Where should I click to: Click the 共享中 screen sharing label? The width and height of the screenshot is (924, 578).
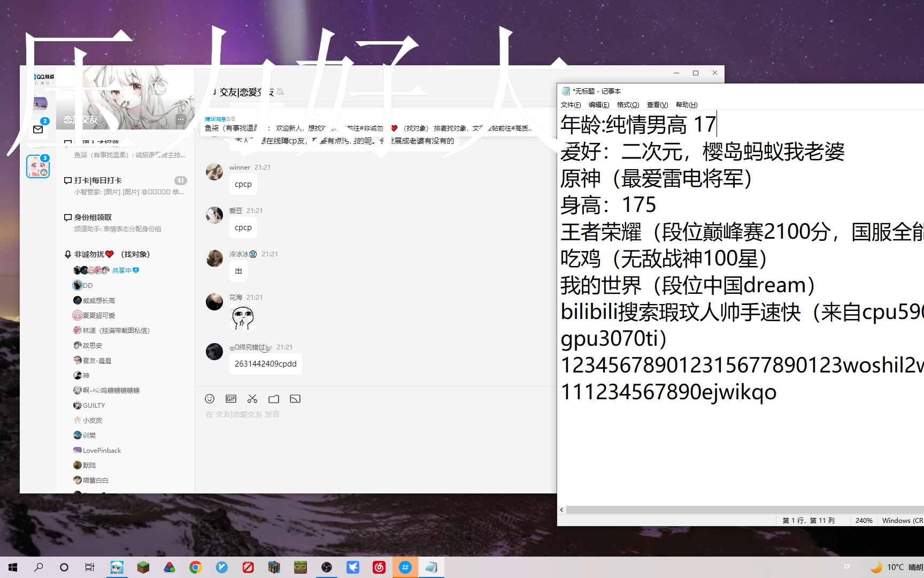click(x=126, y=270)
